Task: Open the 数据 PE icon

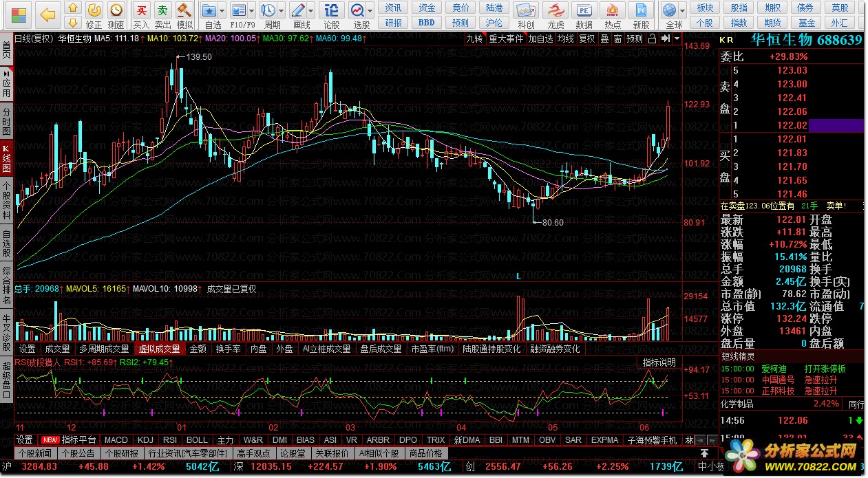Action: 584,15
